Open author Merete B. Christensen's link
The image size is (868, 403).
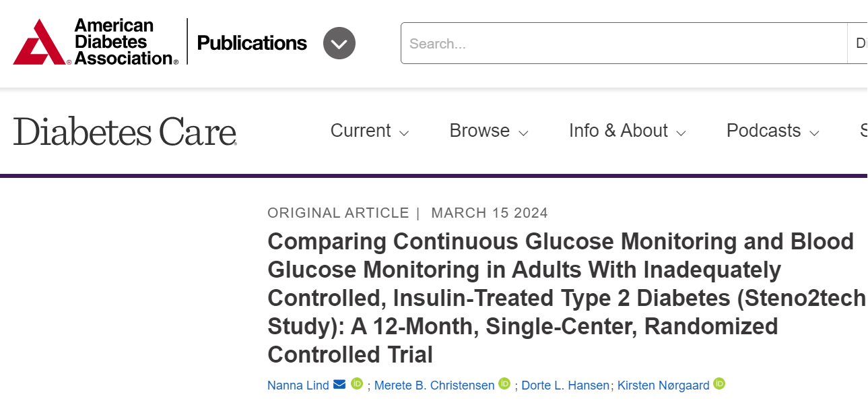434,385
